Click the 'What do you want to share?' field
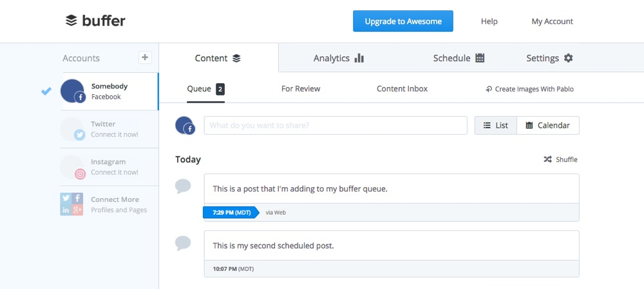The image size is (644, 289). 336,126
